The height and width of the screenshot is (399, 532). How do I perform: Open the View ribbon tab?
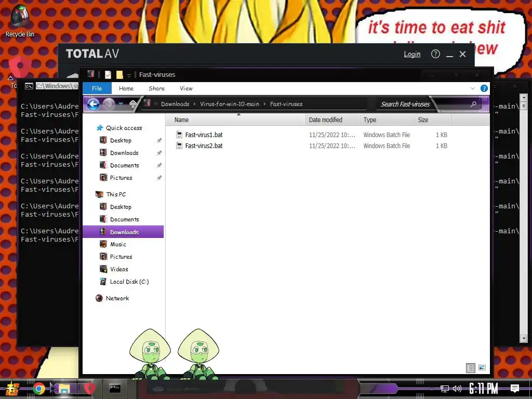pos(187,88)
